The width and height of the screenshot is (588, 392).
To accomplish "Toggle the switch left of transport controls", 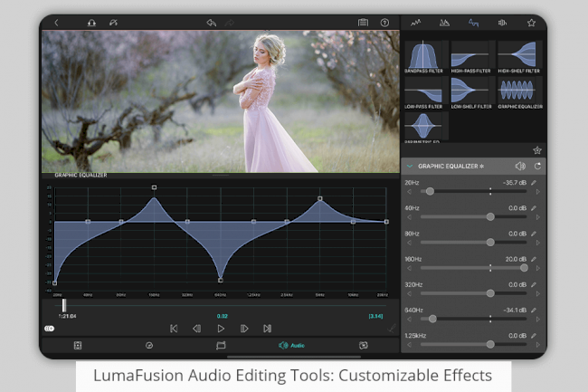I will pyautogui.click(x=50, y=329).
